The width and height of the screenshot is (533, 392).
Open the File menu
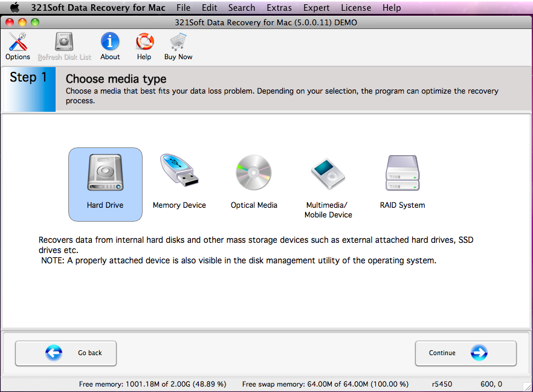pyautogui.click(x=183, y=7)
